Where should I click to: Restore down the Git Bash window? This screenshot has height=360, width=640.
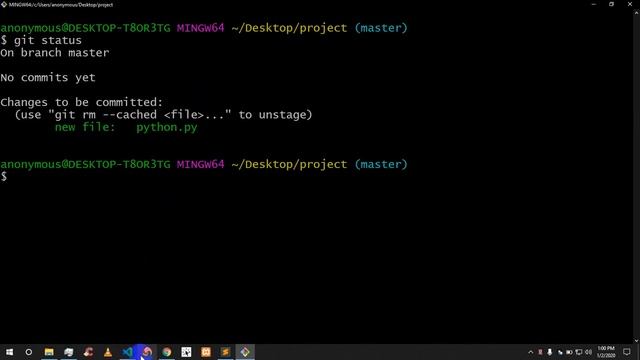(x=611, y=4)
